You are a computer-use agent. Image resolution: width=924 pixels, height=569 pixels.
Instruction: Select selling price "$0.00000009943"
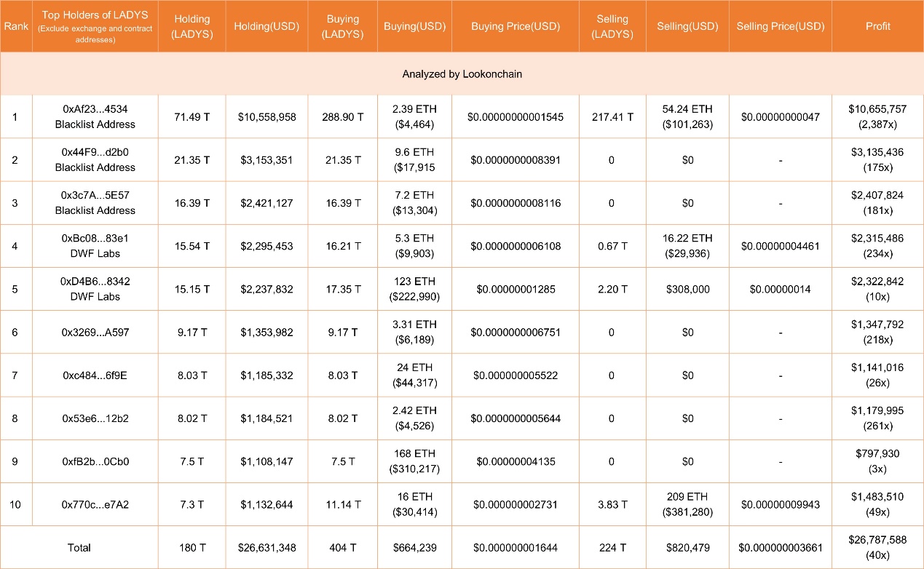tap(781, 504)
